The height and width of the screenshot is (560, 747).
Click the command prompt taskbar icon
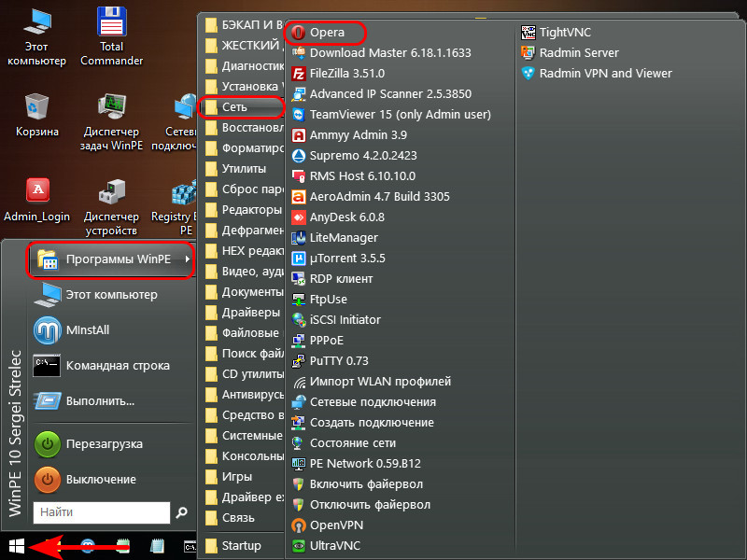tap(190, 547)
